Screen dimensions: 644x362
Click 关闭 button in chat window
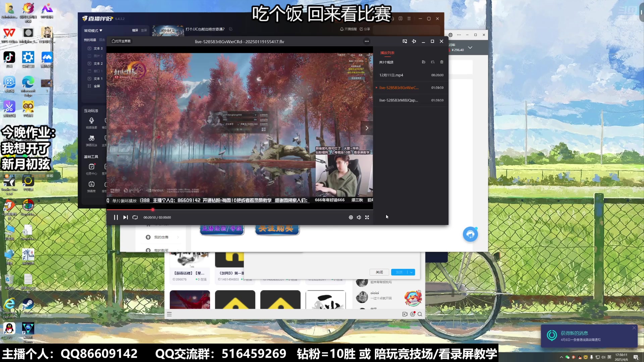click(379, 272)
